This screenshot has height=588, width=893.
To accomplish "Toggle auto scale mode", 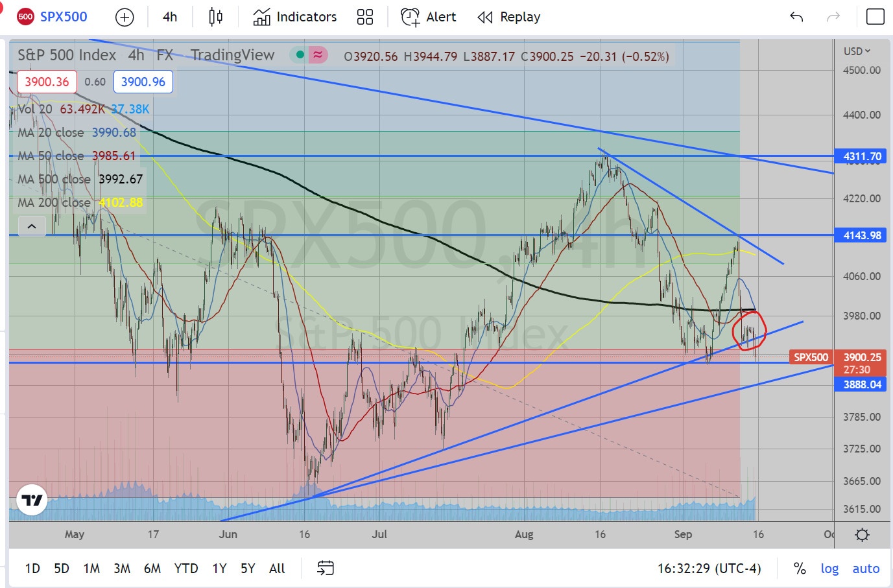I will [x=866, y=569].
